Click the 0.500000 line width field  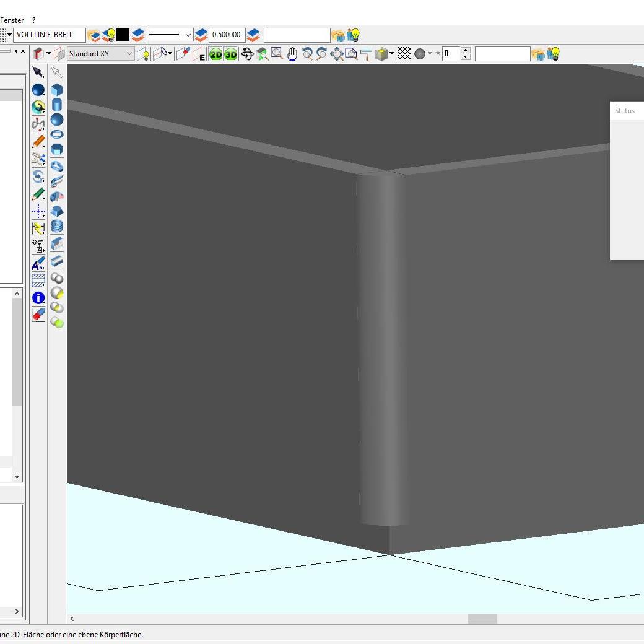tap(227, 35)
